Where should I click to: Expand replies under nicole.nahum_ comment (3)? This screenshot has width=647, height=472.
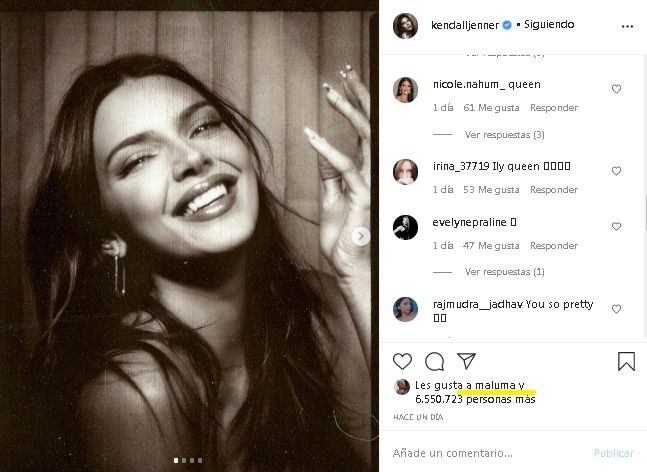(504, 135)
